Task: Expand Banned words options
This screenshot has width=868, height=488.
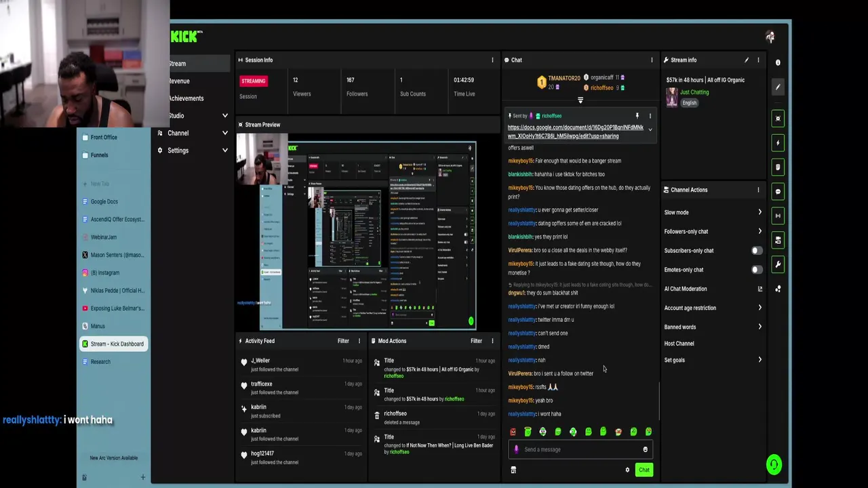Action: coord(759,327)
